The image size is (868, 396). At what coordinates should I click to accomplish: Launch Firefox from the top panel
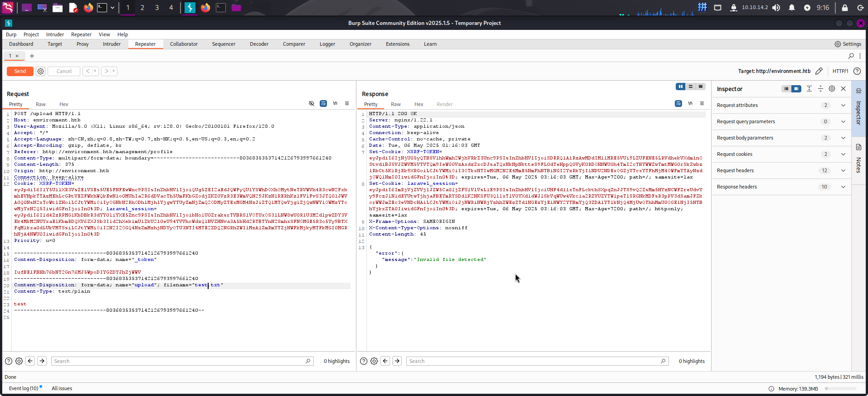(88, 7)
